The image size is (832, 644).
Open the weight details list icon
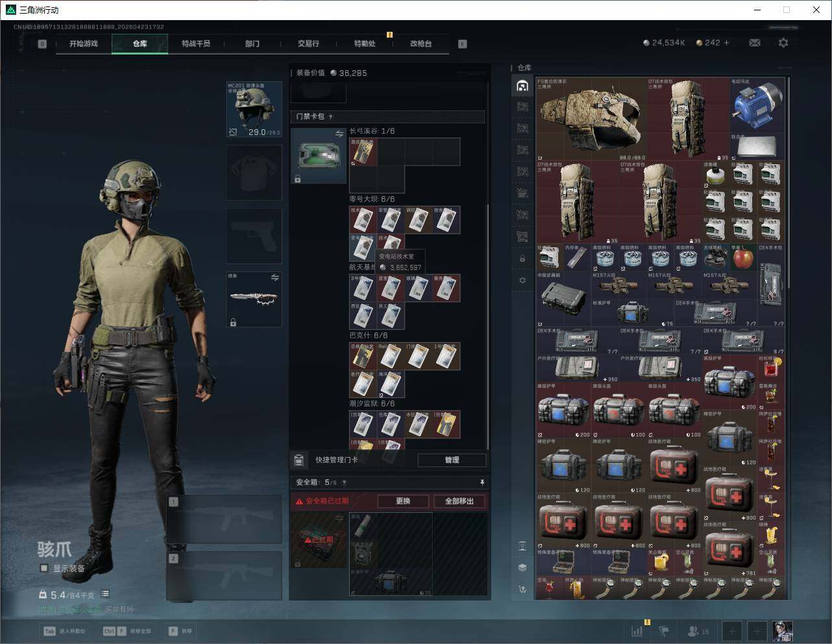click(105, 594)
